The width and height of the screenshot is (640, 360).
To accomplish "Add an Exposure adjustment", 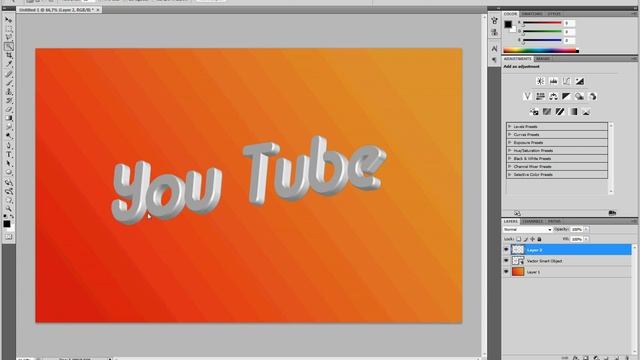I will click(x=580, y=81).
